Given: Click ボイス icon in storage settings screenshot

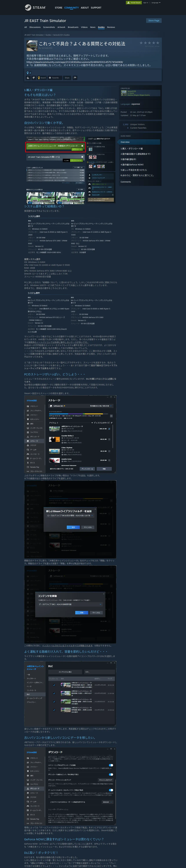Looking at the screenshot, I should pos(28,463).
